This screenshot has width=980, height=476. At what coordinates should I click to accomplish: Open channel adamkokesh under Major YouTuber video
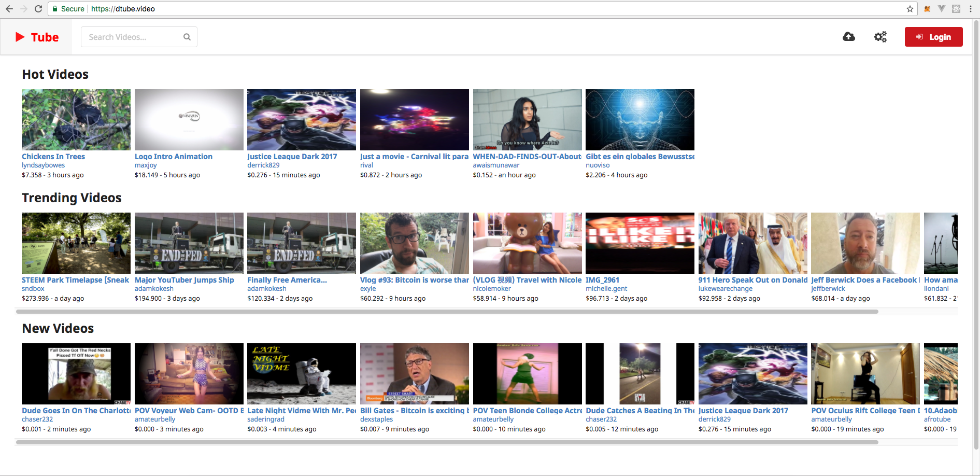click(154, 289)
